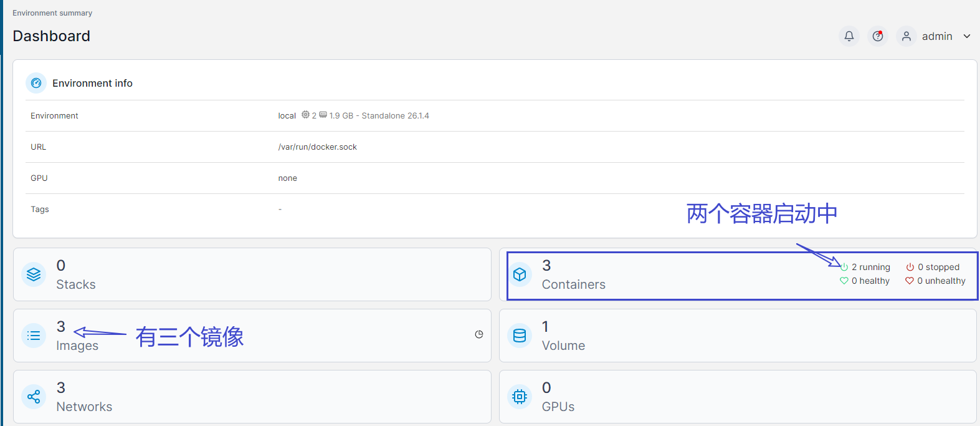Click the Volume database icon
Viewport: 980px width, 426px height.
pyautogui.click(x=520, y=336)
